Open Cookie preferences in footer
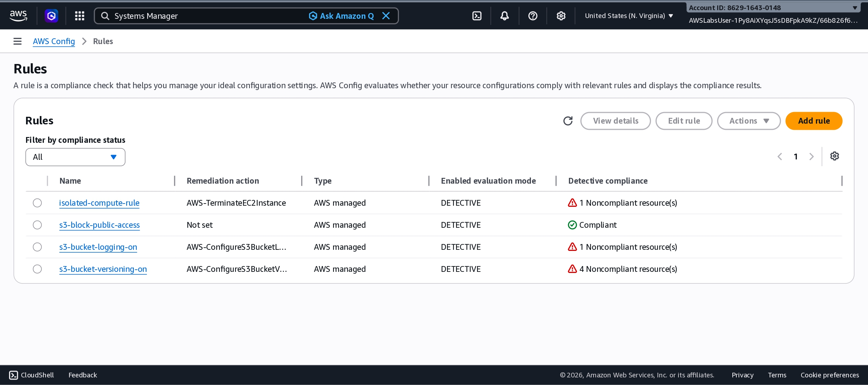The height and width of the screenshot is (385, 868). pyautogui.click(x=830, y=375)
